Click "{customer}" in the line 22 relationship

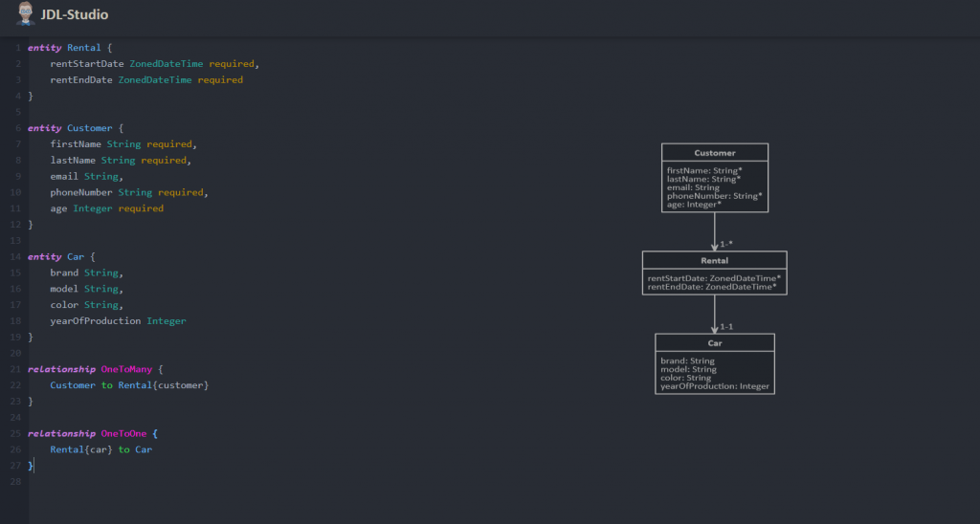181,385
